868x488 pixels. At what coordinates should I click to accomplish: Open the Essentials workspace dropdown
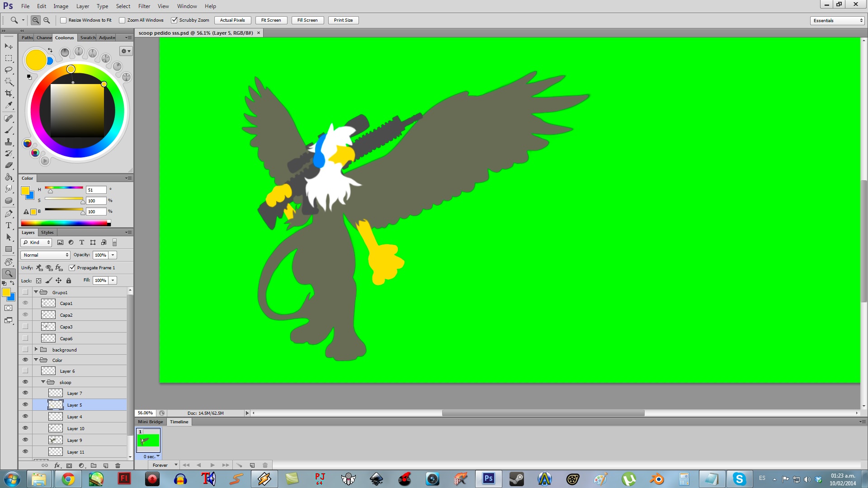pyautogui.click(x=837, y=20)
